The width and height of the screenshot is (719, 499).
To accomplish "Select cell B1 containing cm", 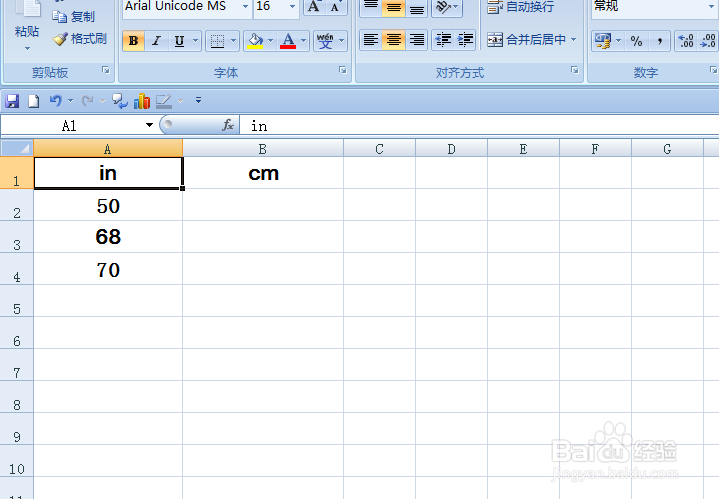I will click(263, 173).
